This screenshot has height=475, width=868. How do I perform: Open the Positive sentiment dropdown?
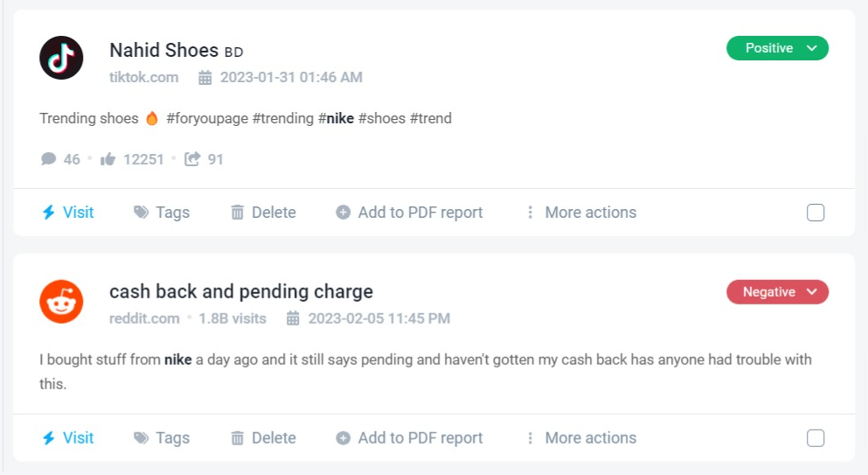point(777,49)
